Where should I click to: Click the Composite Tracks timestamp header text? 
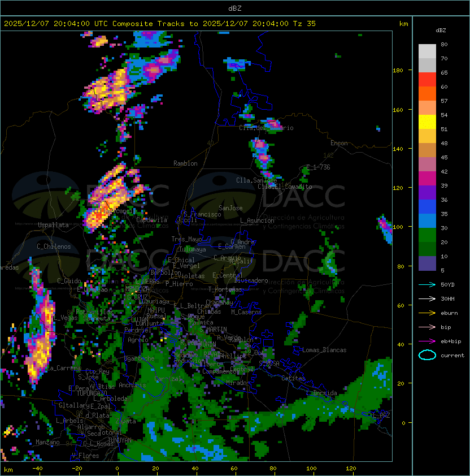click(160, 24)
